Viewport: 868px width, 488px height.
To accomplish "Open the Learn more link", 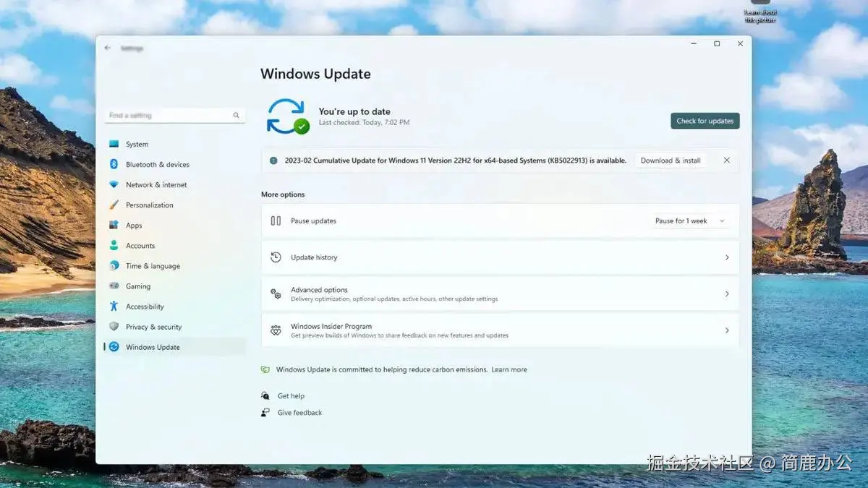I will pos(509,369).
